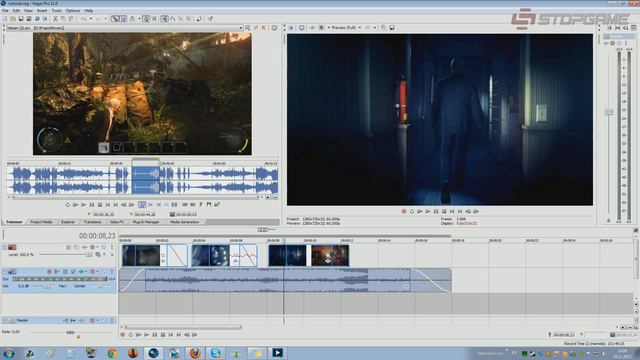Switch to the Project Media tab
This screenshot has height=360, width=640.
(41, 222)
